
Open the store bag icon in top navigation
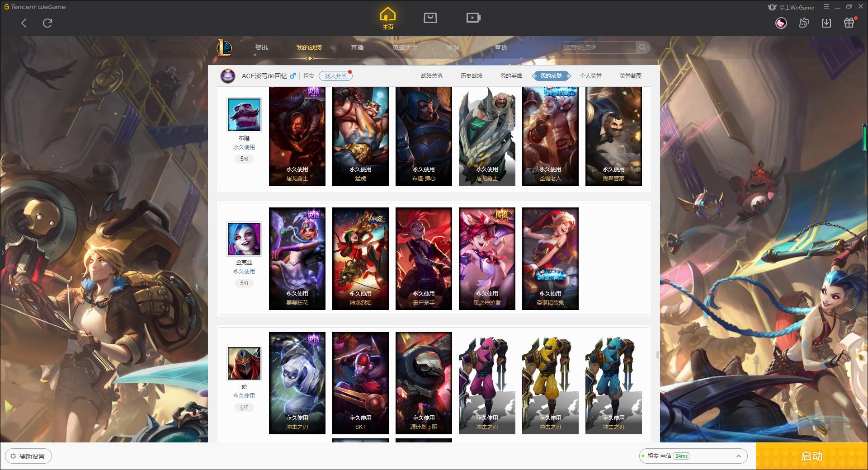[430, 18]
